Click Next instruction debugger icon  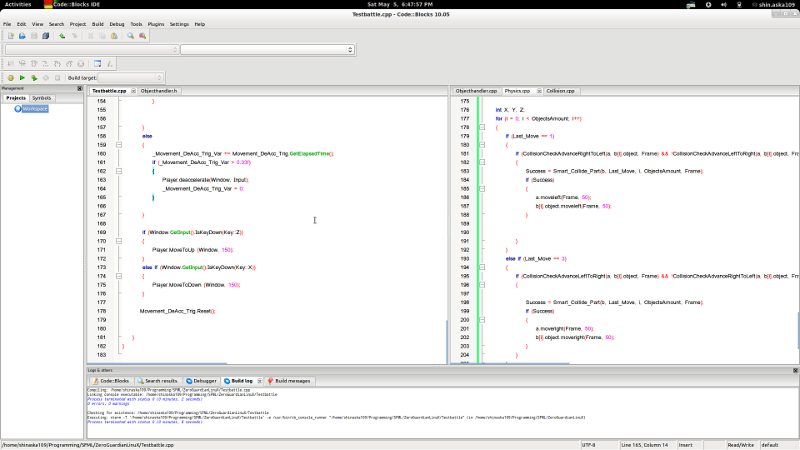click(x=45, y=64)
